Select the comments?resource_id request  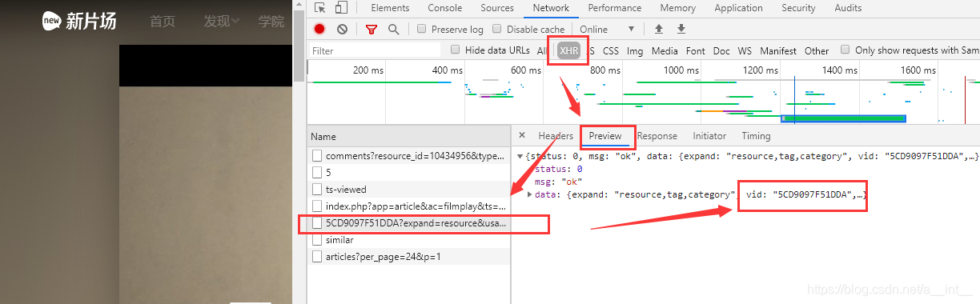[408, 155]
